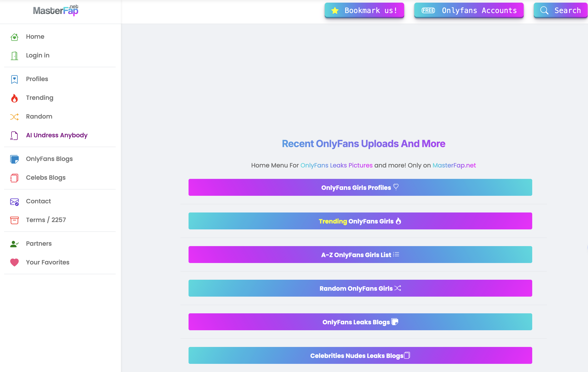
Task: Click the orange Random shuffle icon in sidebar
Action: pos(14,117)
